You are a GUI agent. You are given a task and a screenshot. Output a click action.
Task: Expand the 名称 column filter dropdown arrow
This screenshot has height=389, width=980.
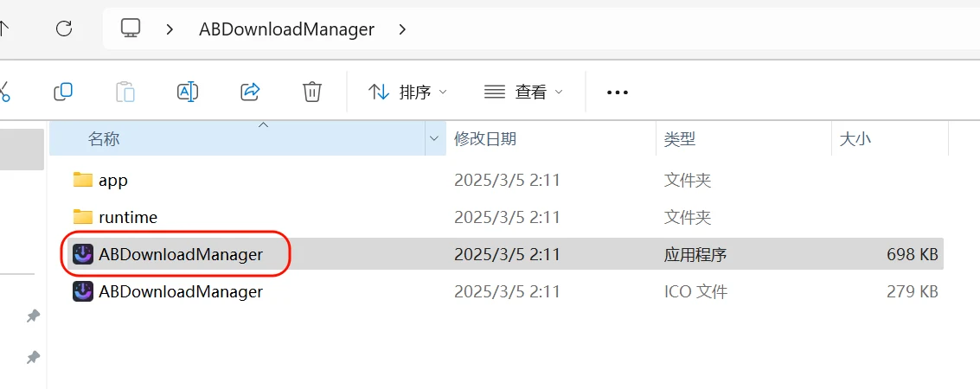(434, 138)
